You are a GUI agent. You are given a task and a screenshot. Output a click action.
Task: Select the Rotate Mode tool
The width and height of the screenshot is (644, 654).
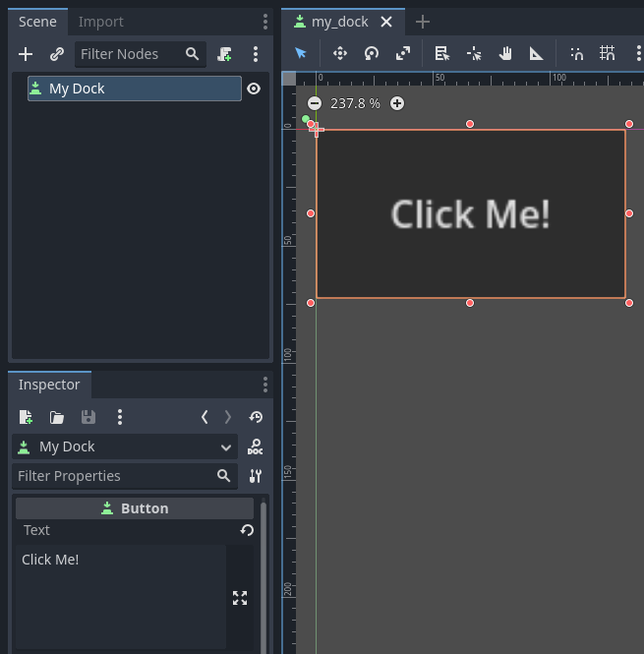pos(372,54)
